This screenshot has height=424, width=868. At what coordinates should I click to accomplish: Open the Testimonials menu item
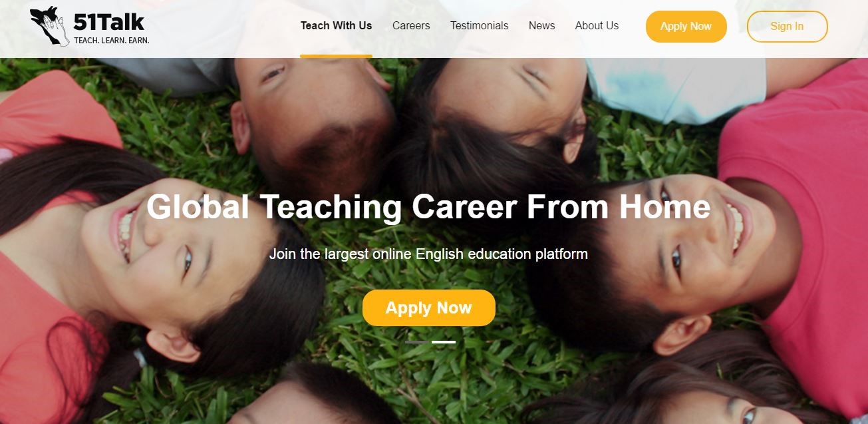click(479, 26)
